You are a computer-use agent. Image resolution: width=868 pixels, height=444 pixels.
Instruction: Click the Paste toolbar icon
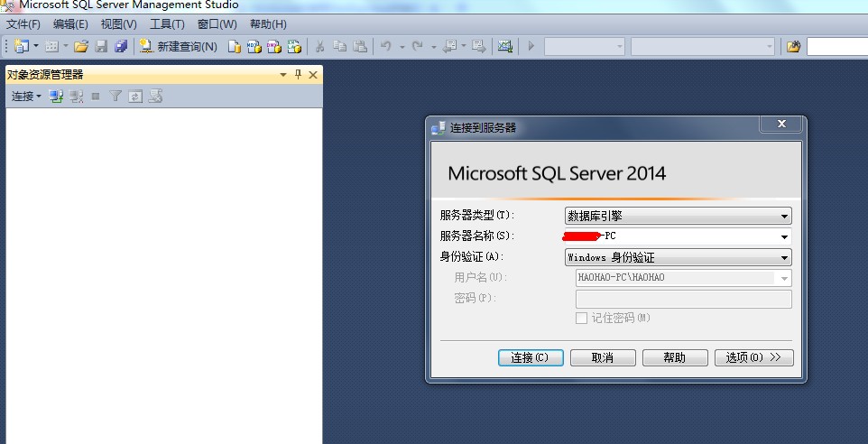tap(360, 47)
